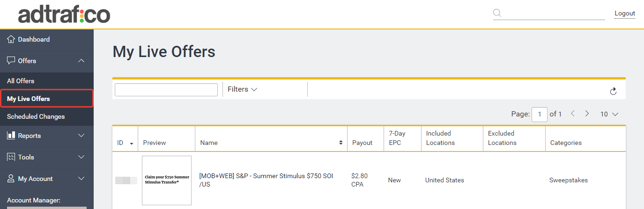Image resolution: width=644 pixels, height=209 pixels.
Task: Go to the previous page arrow
Action: (573, 114)
